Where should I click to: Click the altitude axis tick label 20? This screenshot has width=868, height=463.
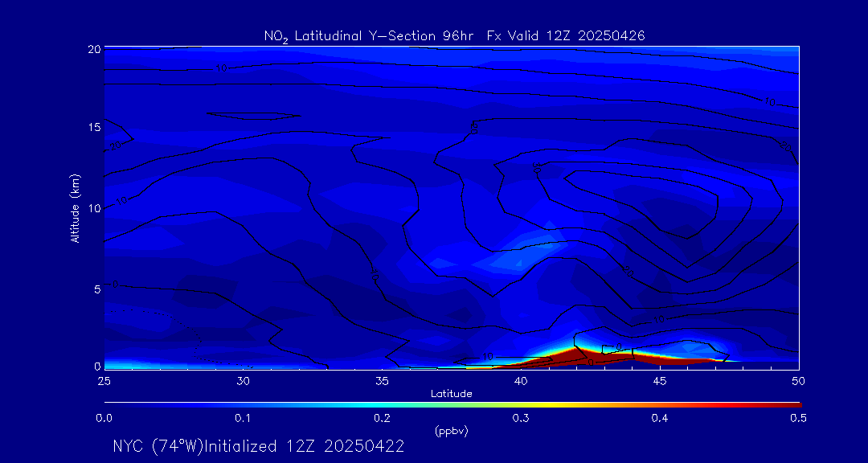point(94,48)
